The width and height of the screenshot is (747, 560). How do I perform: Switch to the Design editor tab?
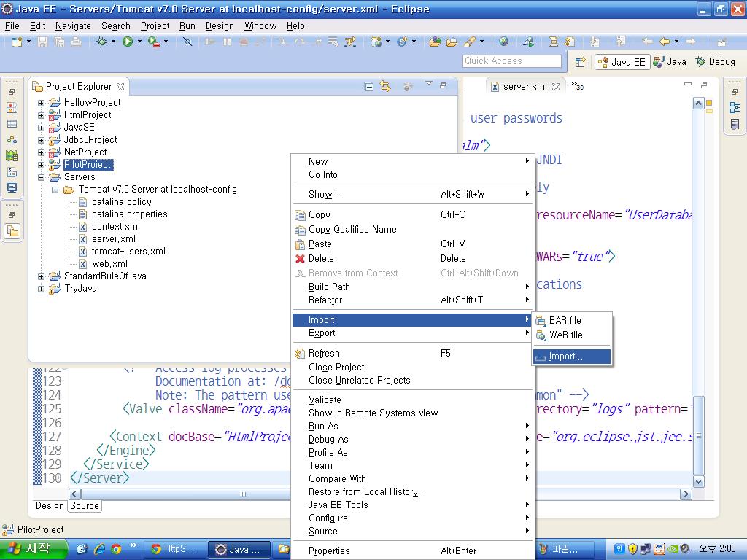click(x=50, y=506)
